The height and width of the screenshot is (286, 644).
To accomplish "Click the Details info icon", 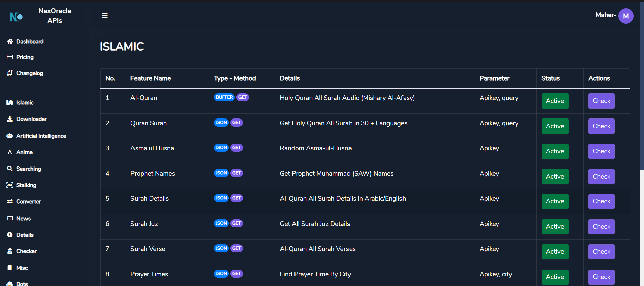I will coord(10,235).
